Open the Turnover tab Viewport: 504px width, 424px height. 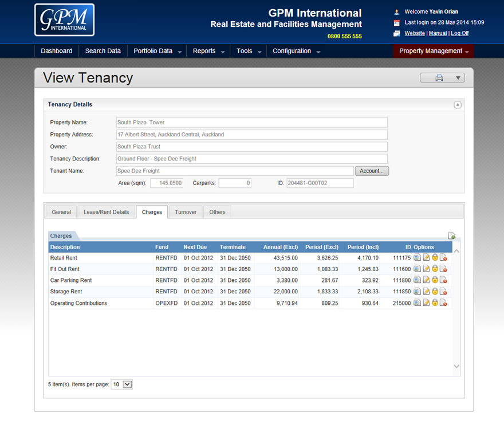(186, 212)
